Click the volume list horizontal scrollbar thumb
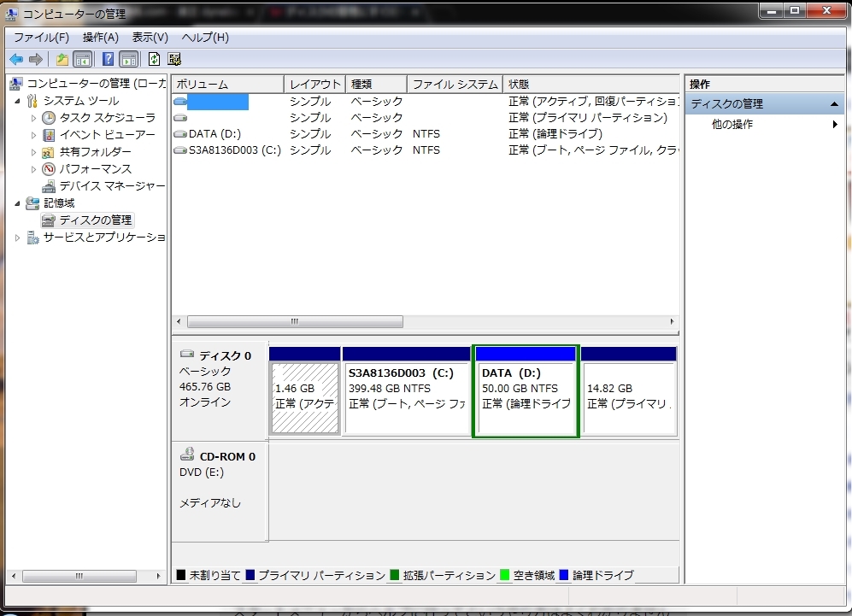Viewport: 852px width, 616px height. [x=295, y=321]
